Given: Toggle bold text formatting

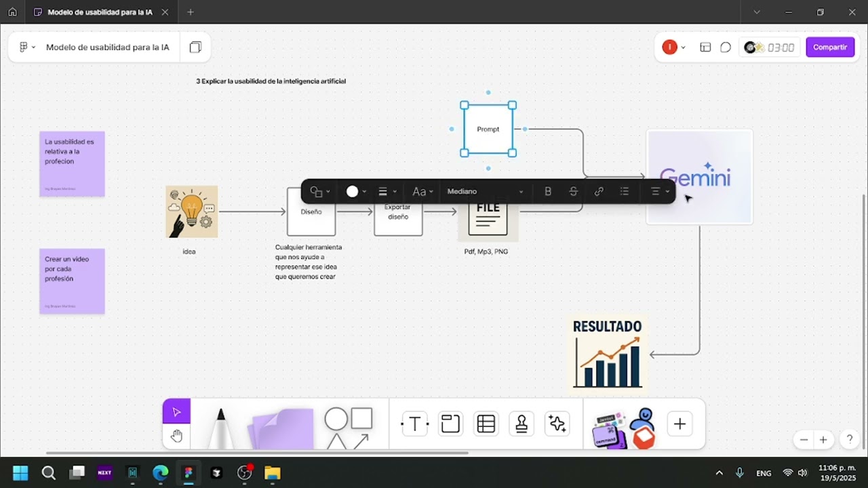Looking at the screenshot, I should click(548, 192).
